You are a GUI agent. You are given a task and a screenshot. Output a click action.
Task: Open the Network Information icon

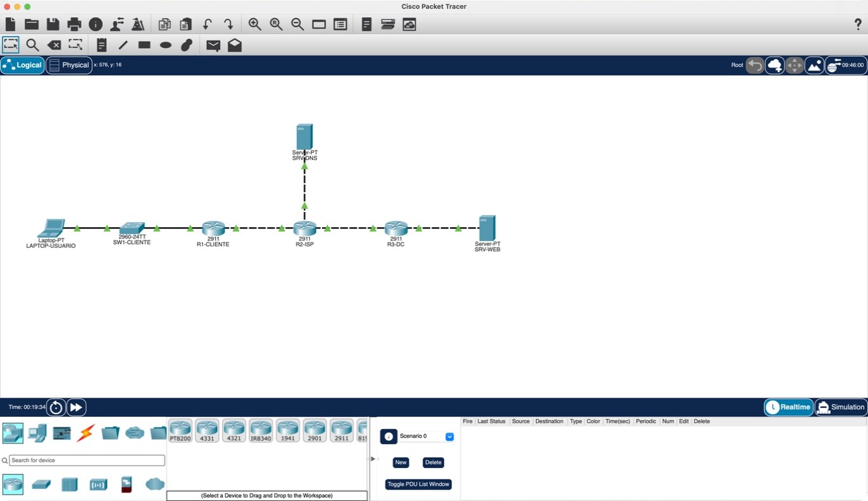[96, 25]
